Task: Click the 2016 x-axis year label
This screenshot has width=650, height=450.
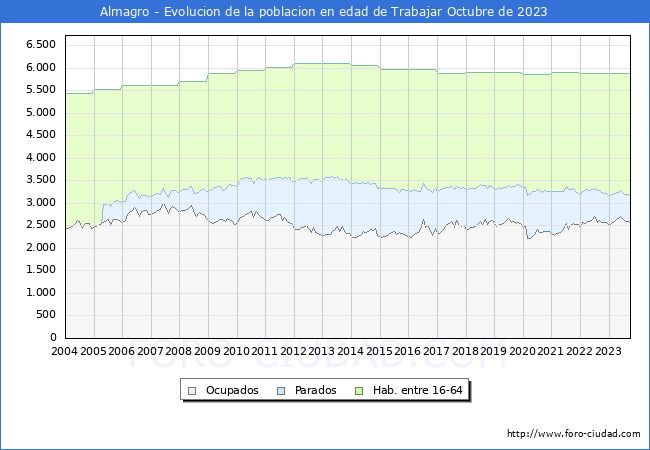Action: pos(407,351)
